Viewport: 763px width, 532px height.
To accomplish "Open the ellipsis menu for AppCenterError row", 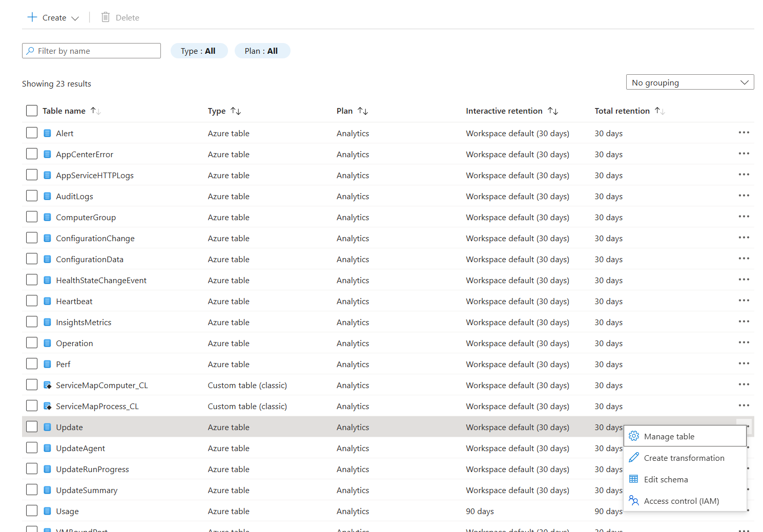I will 744,154.
